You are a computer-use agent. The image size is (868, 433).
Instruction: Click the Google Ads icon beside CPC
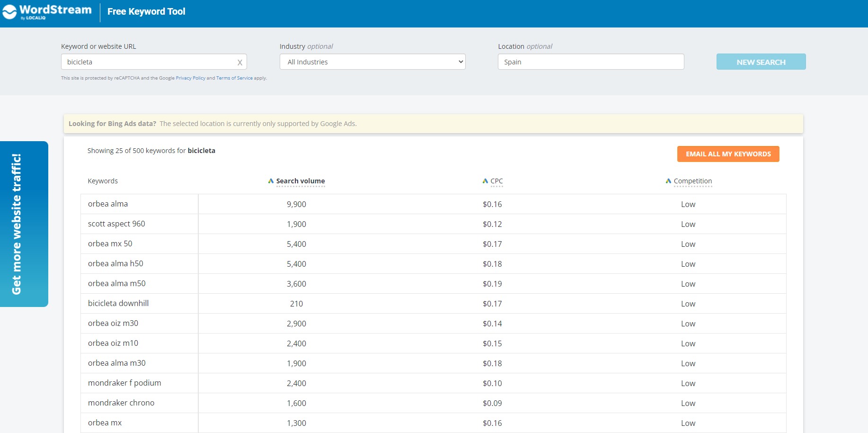pyautogui.click(x=485, y=181)
